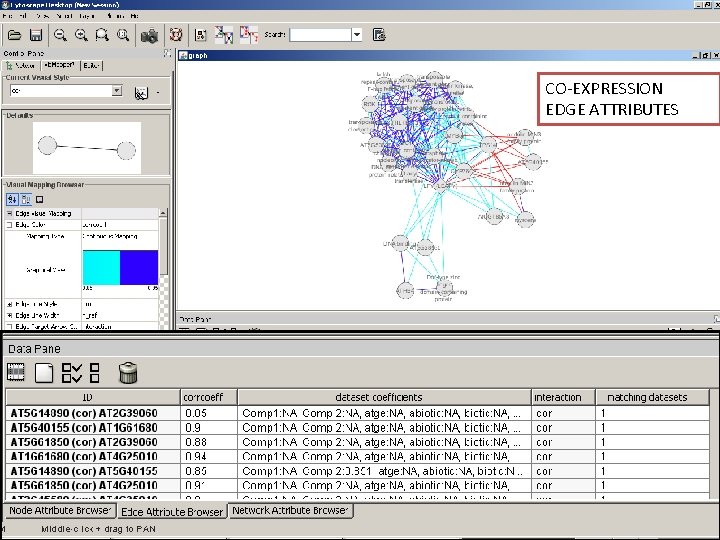
Task: Switch to Node Attribute Browser tab
Action: (59, 510)
